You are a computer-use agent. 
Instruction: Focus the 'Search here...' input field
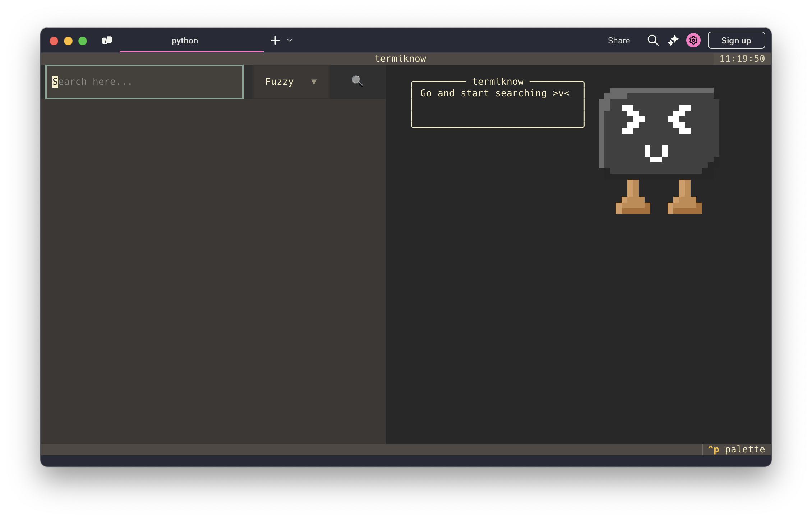144,82
